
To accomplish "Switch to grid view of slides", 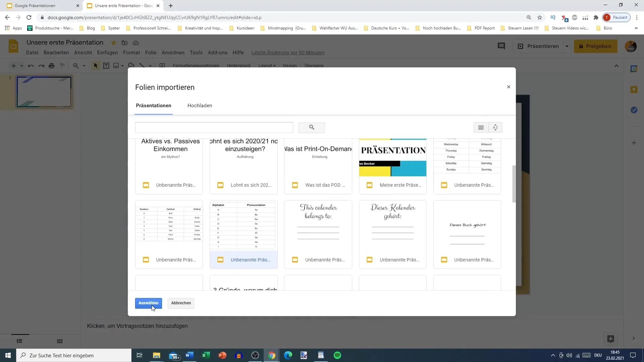I will pyautogui.click(x=60, y=341).
